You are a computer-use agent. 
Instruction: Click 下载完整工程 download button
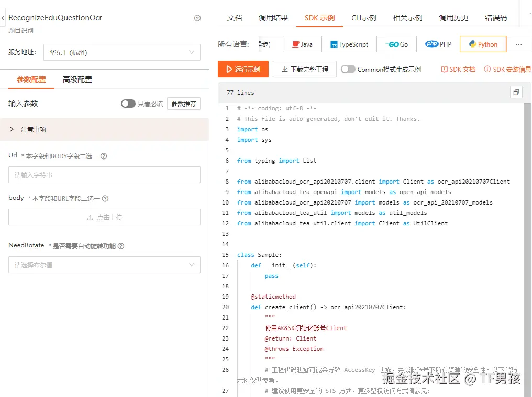click(305, 69)
